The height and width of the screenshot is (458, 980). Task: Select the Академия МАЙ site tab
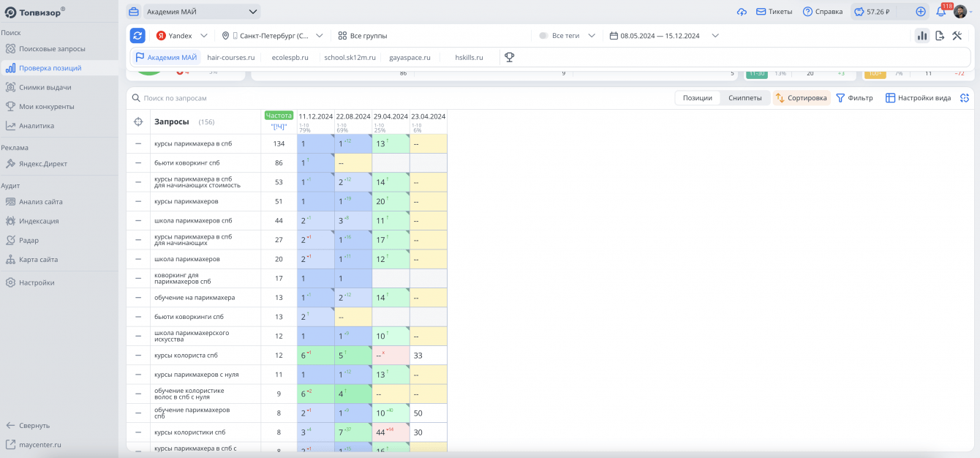(x=166, y=57)
